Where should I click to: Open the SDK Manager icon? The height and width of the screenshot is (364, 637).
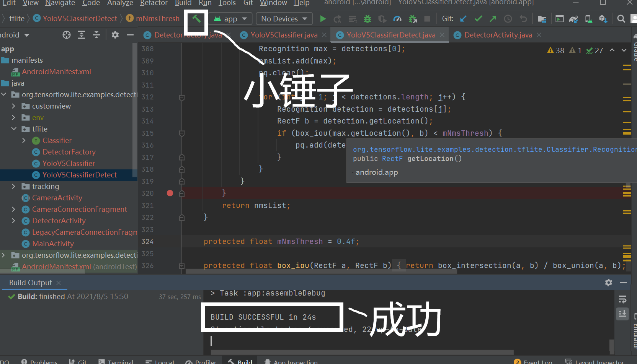pyautogui.click(x=589, y=18)
